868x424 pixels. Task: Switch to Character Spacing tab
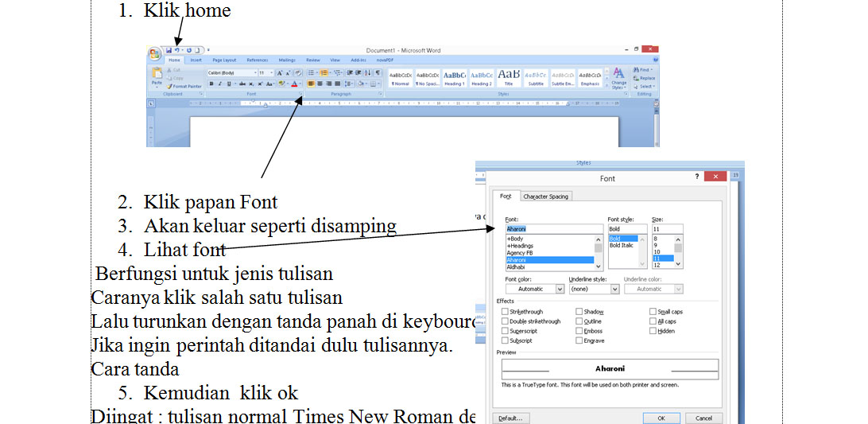coord(546,196)
